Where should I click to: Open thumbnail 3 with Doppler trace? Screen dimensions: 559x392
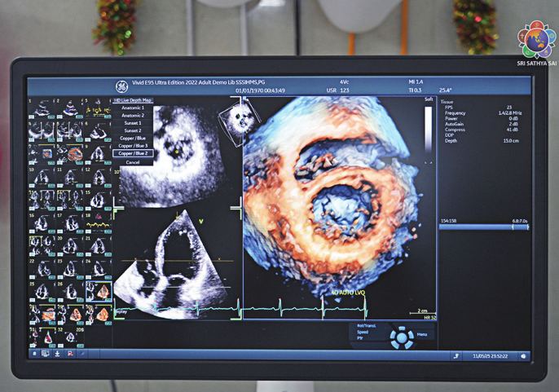(x=99, y=108)
